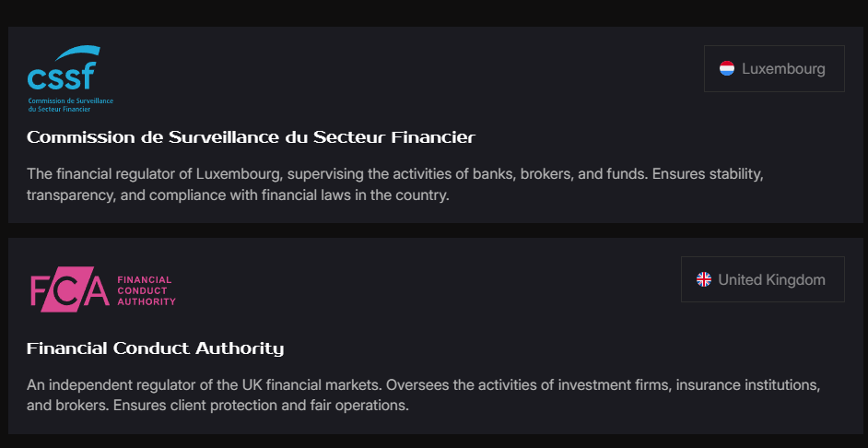Open the Commission de Surveillance du Secteur Financier heading
The image size is (868, 448).
point(251,138)
